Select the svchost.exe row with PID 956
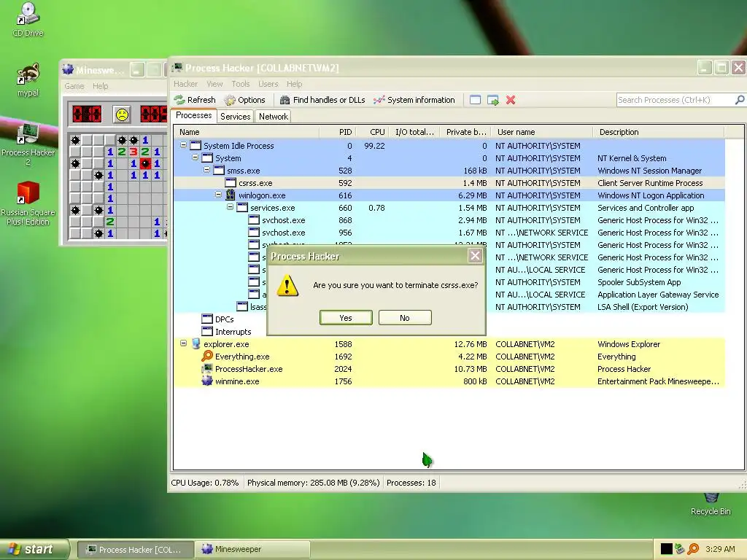 [x=449, y=233]
